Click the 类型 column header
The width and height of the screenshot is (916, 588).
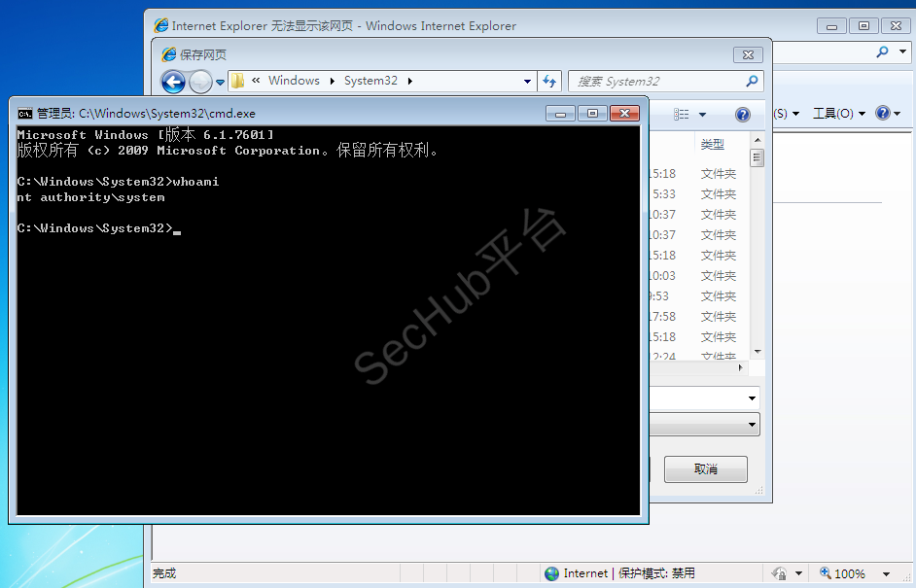[x=713, y=144]
